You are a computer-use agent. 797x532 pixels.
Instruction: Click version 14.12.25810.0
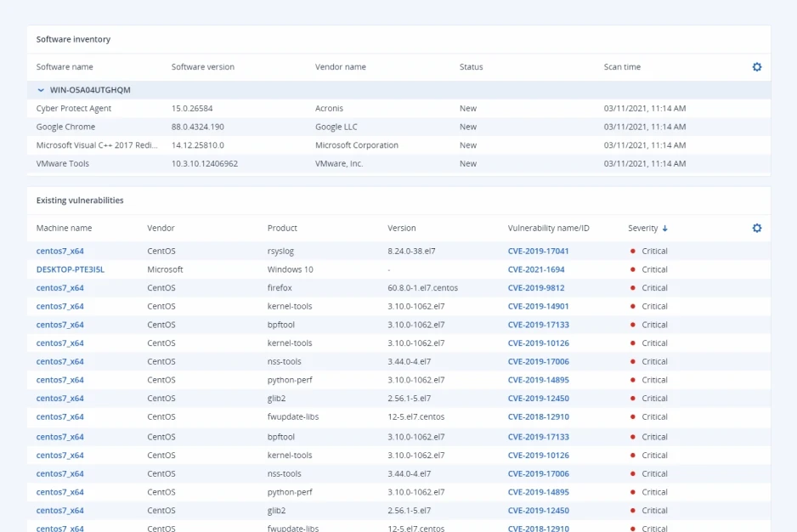point(198,145)
